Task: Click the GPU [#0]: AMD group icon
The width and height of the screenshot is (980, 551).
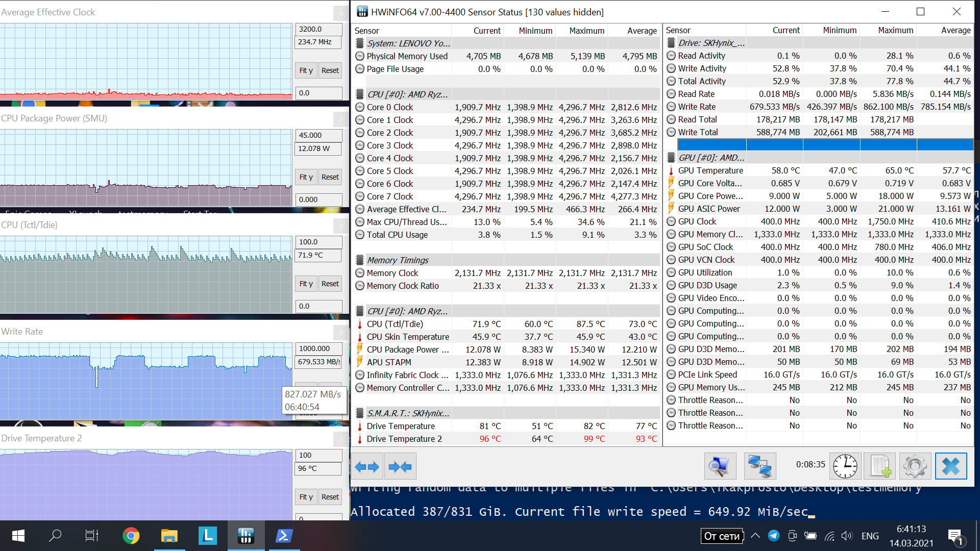Action: 671,158
